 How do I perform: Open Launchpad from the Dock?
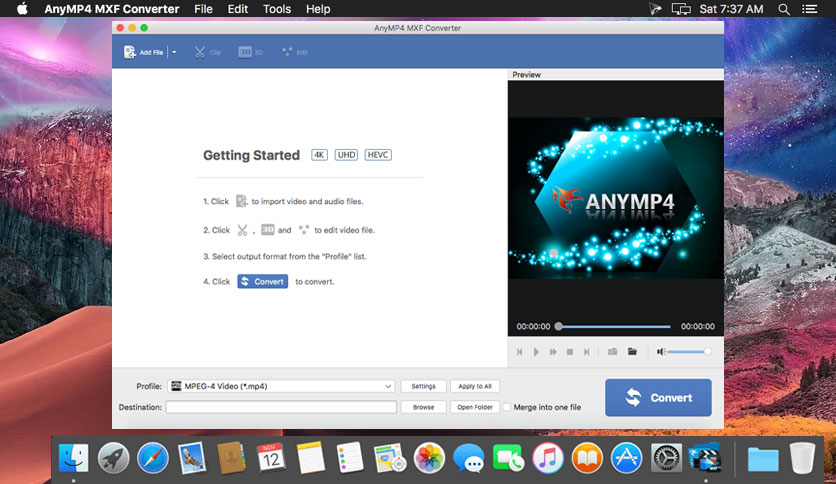point(113,457)
